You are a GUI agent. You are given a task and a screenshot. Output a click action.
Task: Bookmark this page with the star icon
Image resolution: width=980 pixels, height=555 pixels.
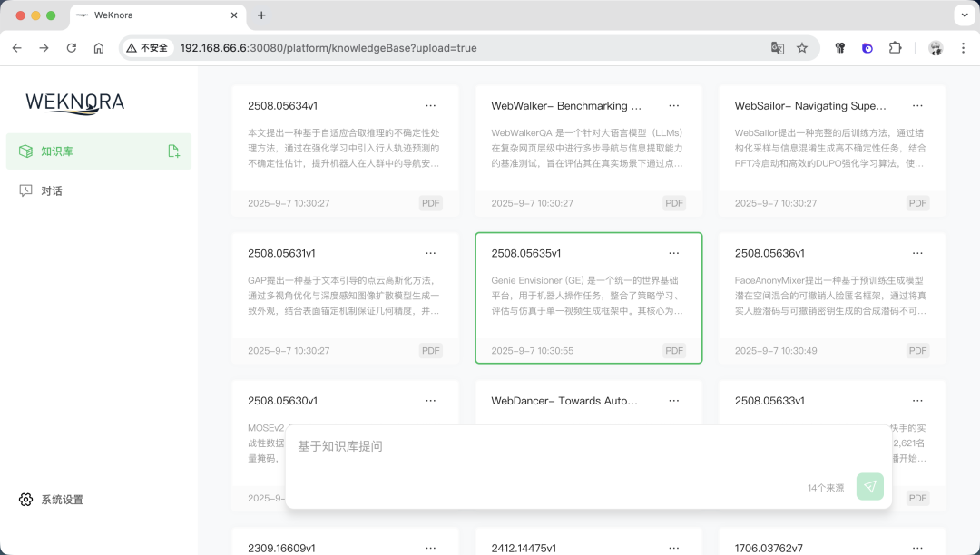tap(802, 48)
